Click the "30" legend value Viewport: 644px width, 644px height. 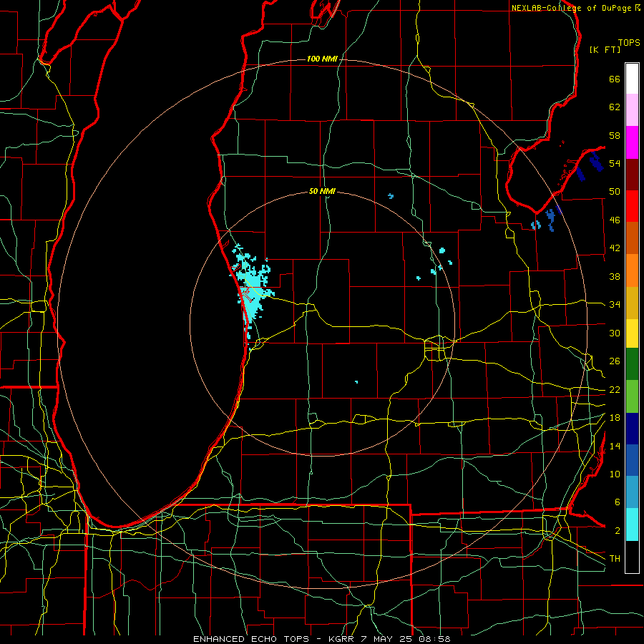coord(615,333)
